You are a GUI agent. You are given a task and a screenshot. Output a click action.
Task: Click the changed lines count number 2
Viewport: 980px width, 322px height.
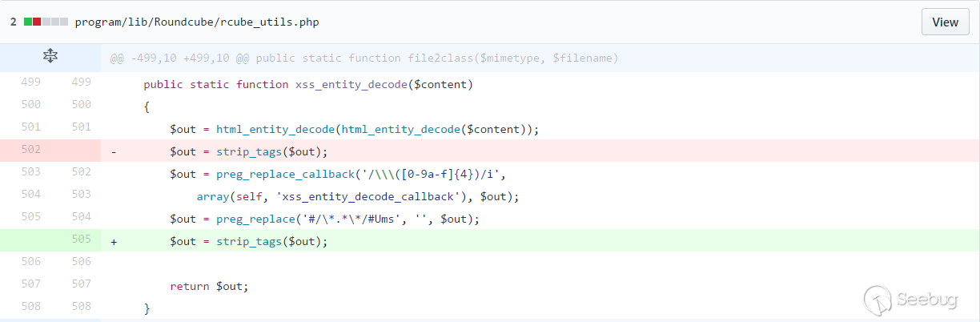coord(14,22)
